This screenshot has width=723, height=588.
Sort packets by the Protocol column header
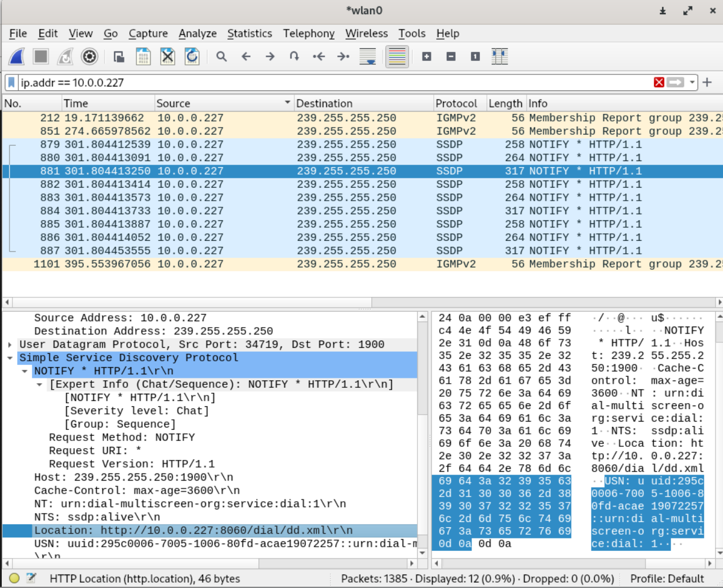tap(456, 103)
